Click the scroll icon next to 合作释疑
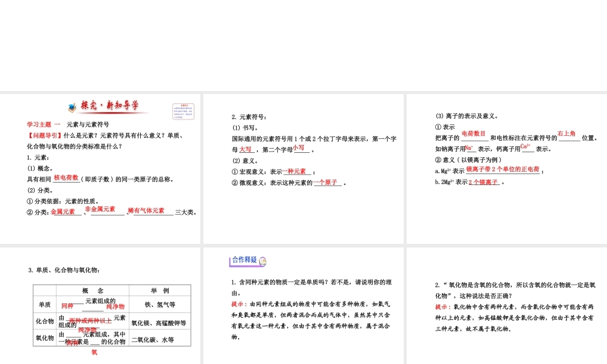This screenshot has width=607, height=364. [263, 261]
